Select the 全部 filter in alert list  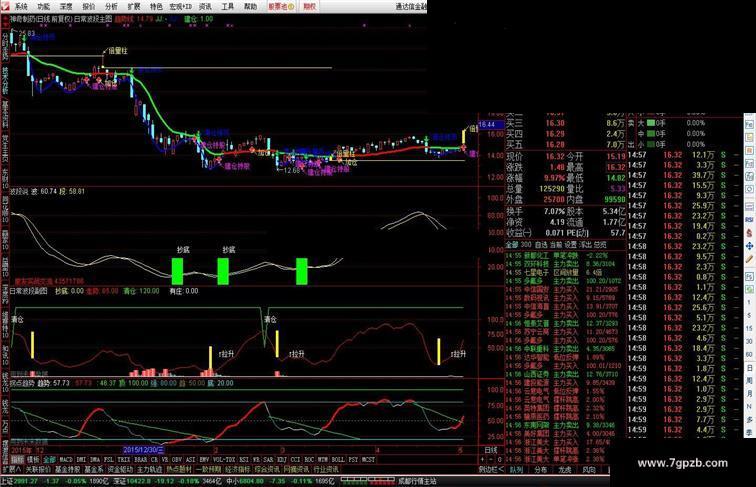pos(512,245)
